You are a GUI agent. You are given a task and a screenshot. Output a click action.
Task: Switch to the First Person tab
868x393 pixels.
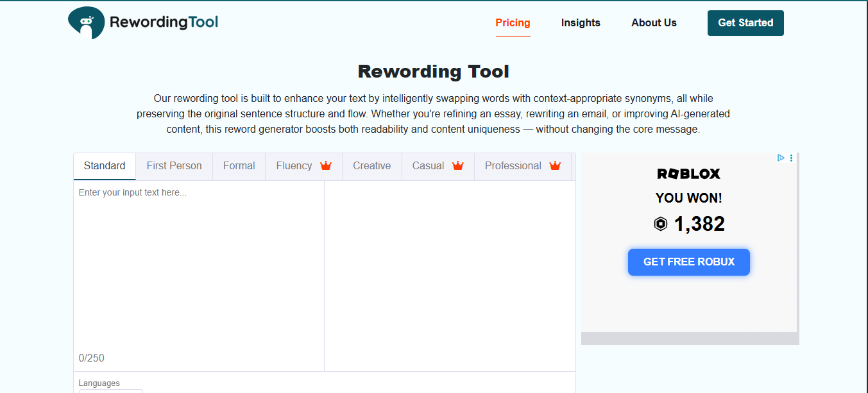point(174,166)
